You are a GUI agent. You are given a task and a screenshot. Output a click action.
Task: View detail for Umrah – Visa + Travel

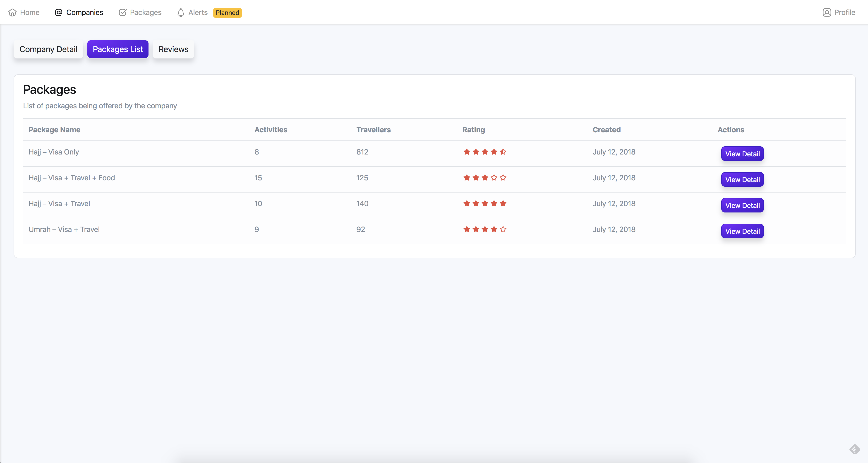click(x=742, y=231)
